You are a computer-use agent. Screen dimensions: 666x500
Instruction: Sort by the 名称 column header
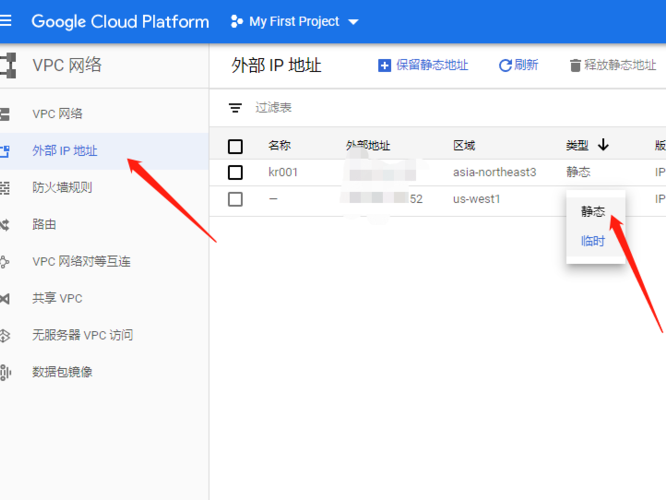pyautogui.click(x=279, y=146)
